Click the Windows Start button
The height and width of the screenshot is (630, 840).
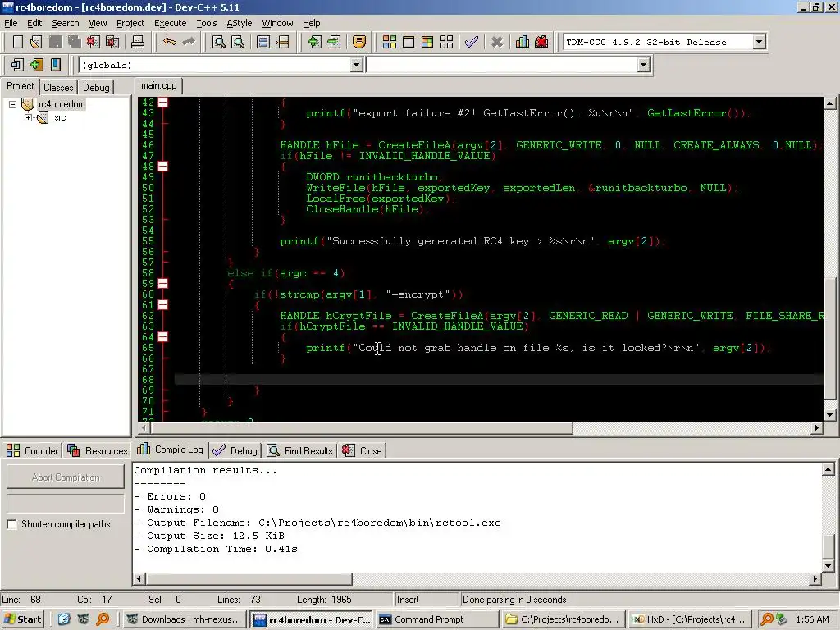pos(22,619)
